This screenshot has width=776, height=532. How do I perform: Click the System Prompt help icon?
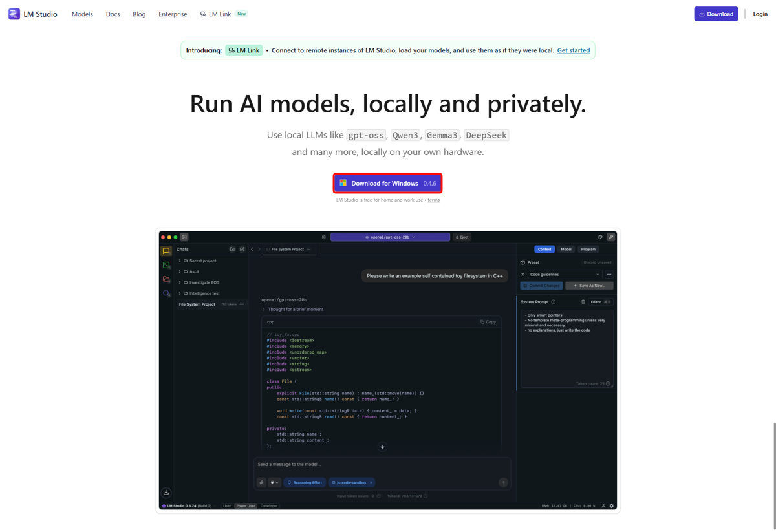point(554,302)
